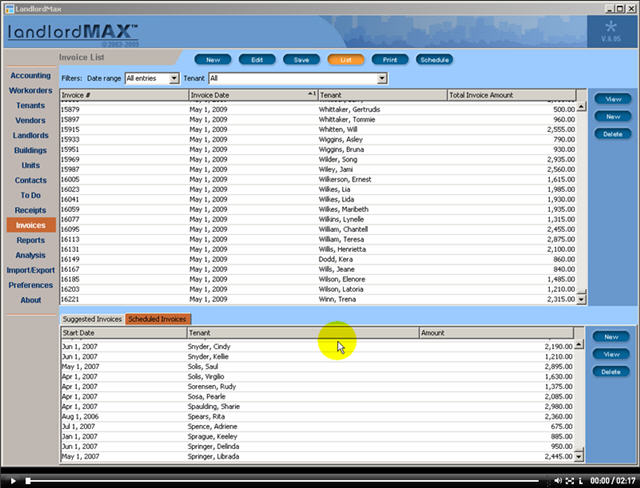Image resolution: width=640 pixels, height=488 pixels.
Task: Sort by the Invoice # column header
Action: (124, 95)
